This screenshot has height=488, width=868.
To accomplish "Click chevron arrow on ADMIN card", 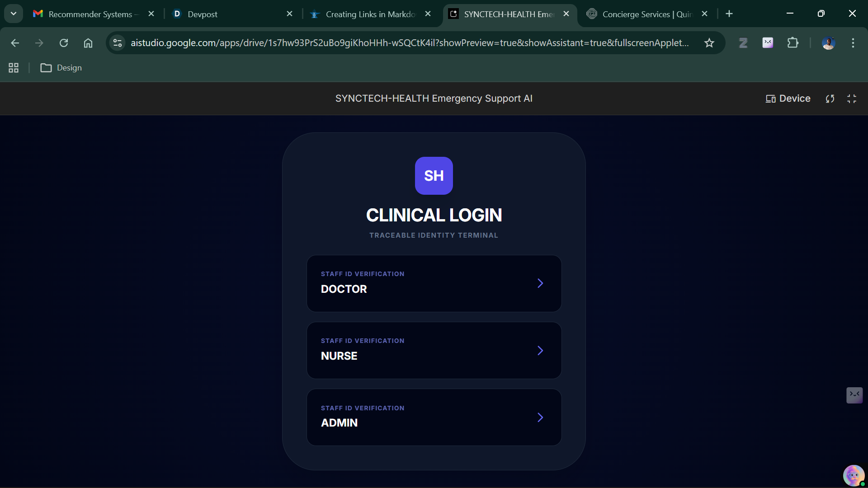I will [x=540, y=418].
